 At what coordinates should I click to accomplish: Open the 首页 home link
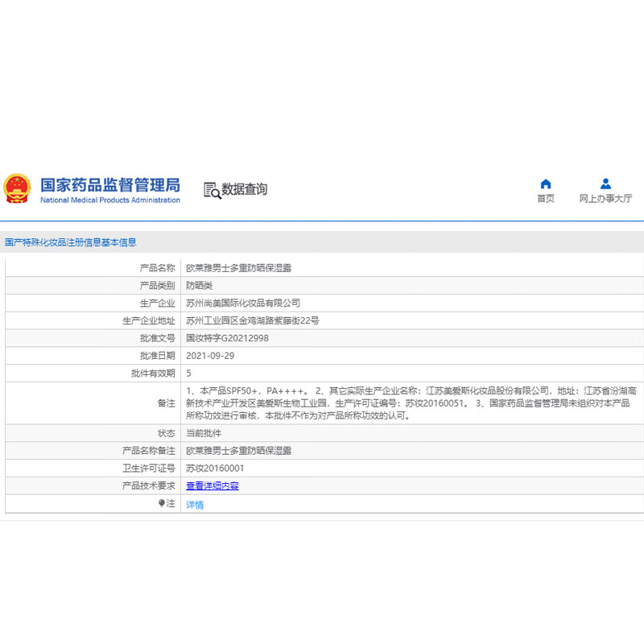546,198
